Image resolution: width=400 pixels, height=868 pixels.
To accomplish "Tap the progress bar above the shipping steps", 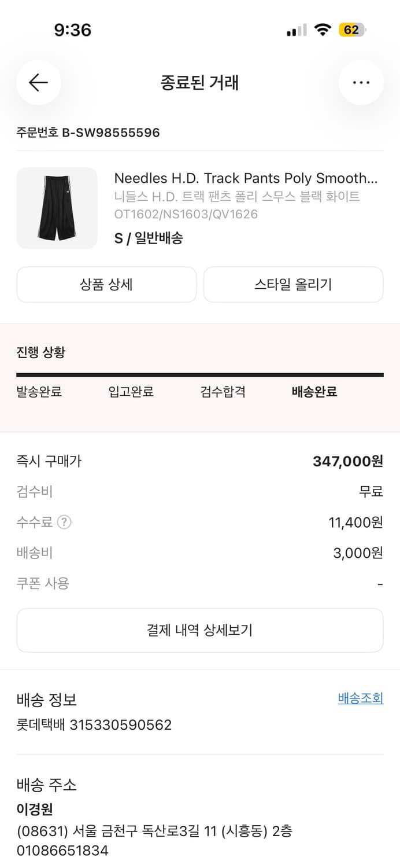I will (200, 375).
